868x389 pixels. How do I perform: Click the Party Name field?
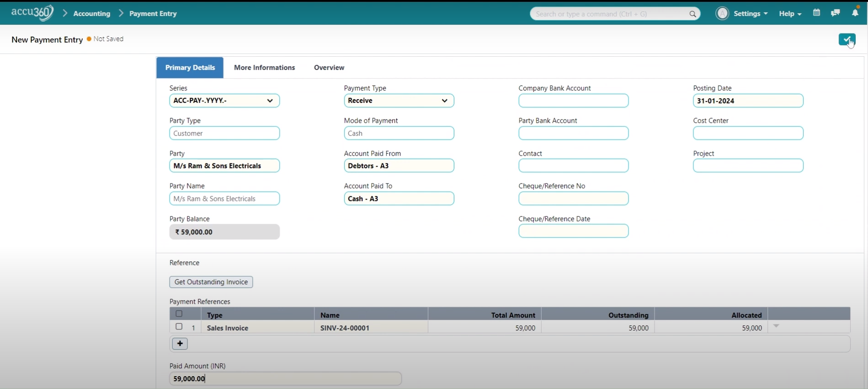(224, 199)
